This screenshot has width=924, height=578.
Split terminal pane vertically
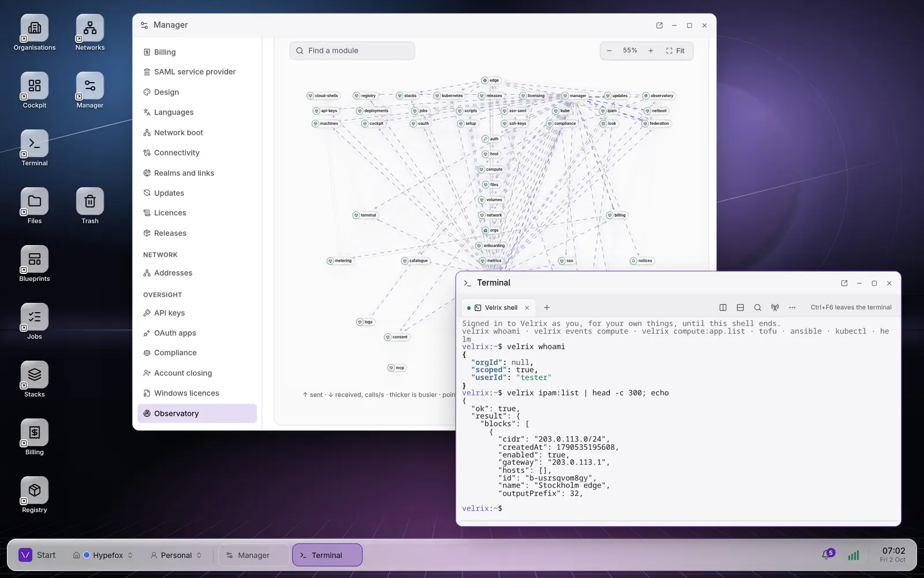723,307
